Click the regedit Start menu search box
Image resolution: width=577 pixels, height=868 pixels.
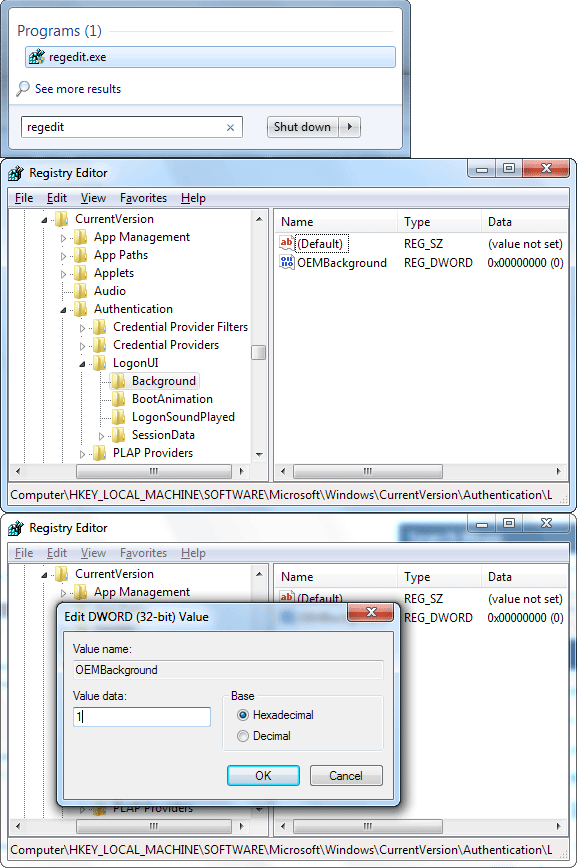(132, 127)
